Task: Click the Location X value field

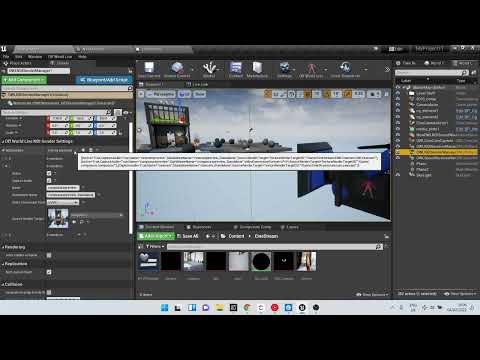Action: (x=58, y=119)
